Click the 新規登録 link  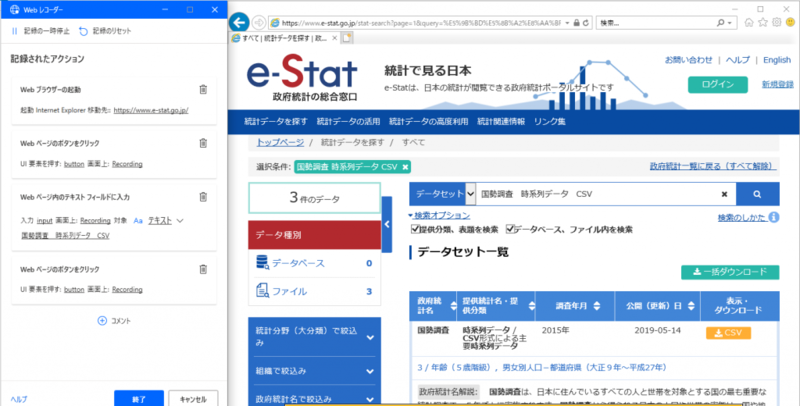pos(778,85)
